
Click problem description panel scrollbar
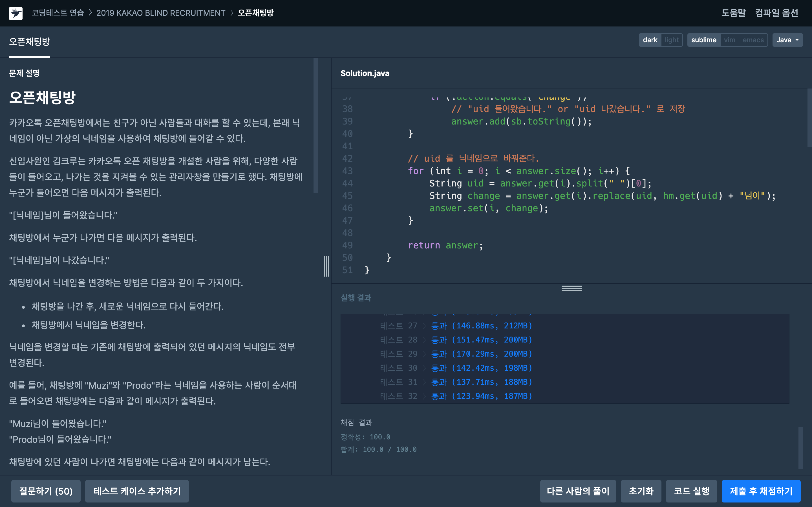315,126
